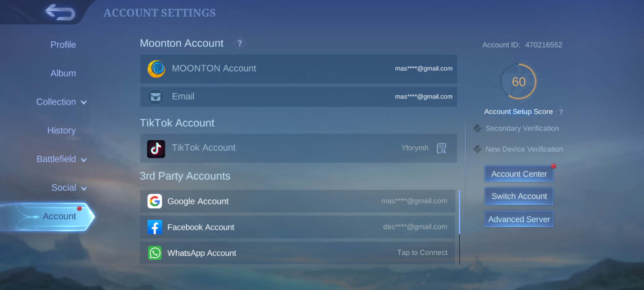Click the Google logo icon
This screenshot has height=290, width=644.
pos(155,201)
